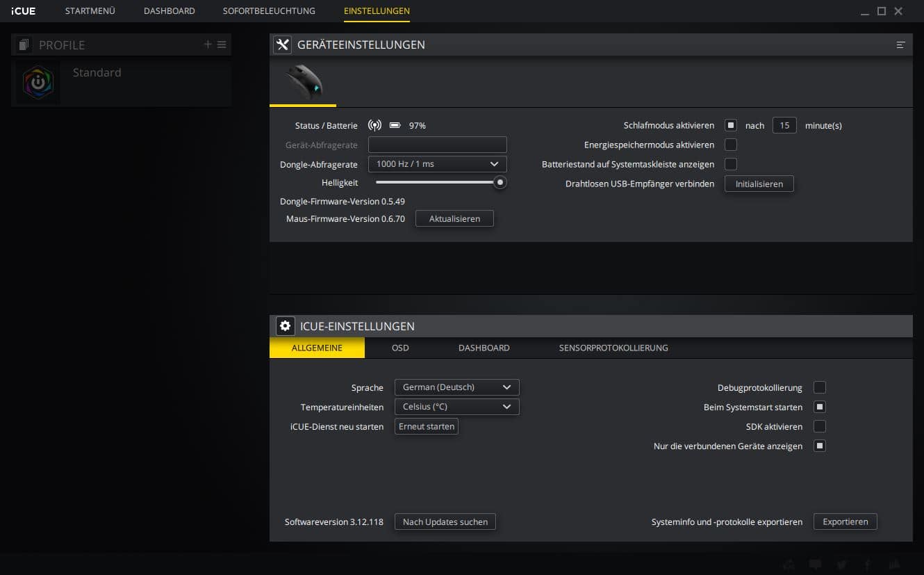Enable the Energiespeichermodus aktivieren checkbox
The image size is (924, 575).
tap(731, 145)
